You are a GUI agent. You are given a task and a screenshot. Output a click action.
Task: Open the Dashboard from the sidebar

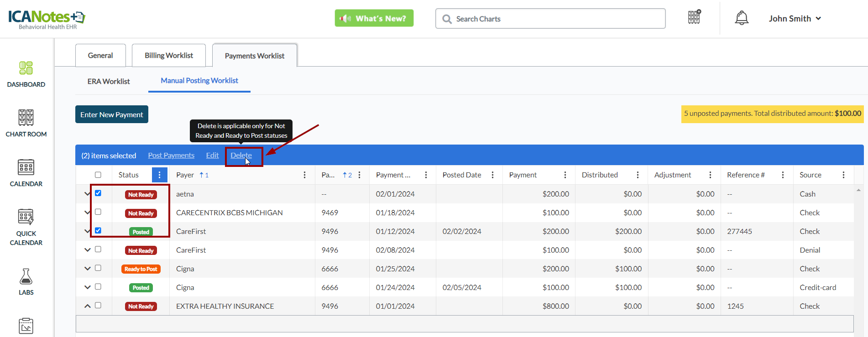[x=26, y=74]
